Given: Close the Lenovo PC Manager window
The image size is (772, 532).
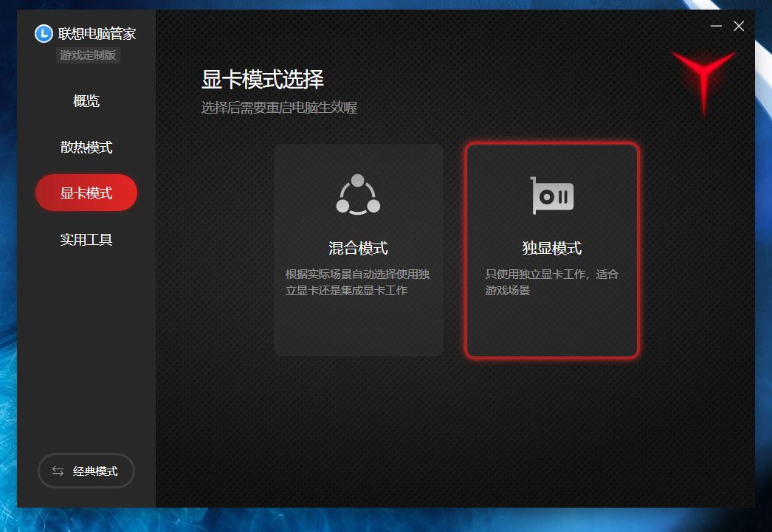Looking at the screenshot, I should click(739, 26).
